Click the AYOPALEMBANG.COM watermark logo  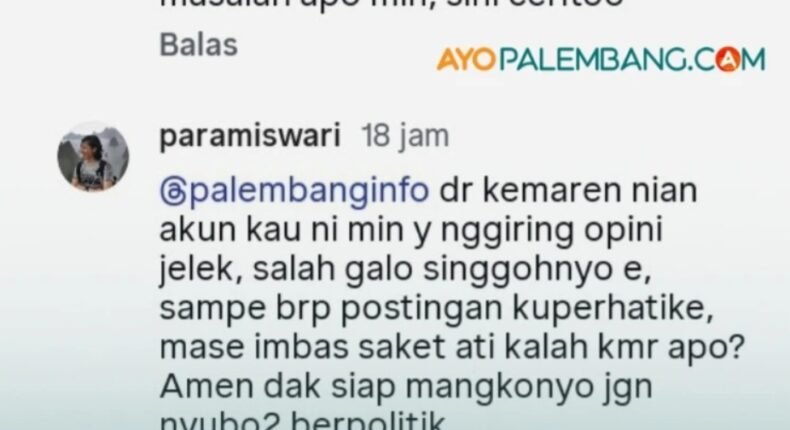601,59
